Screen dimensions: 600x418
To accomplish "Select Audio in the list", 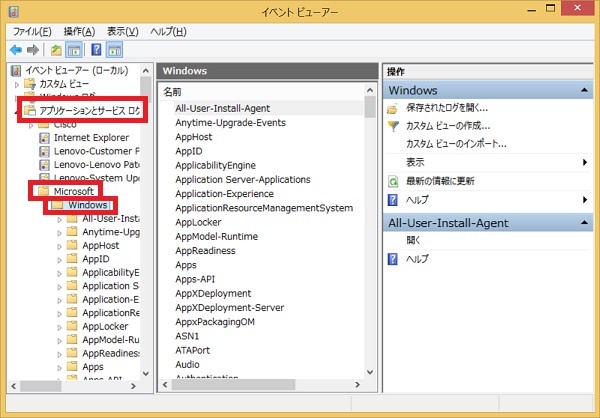I will (187, 364).
